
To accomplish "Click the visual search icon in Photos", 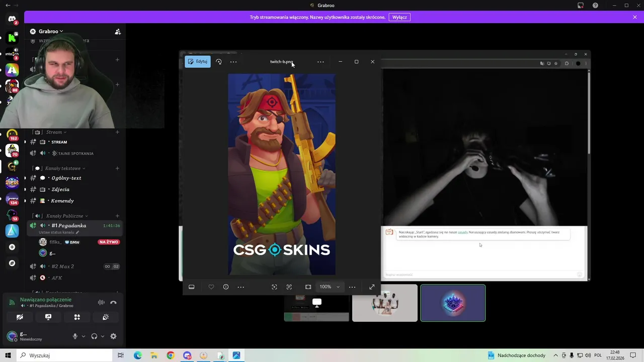I will click(x=274, y=287).
